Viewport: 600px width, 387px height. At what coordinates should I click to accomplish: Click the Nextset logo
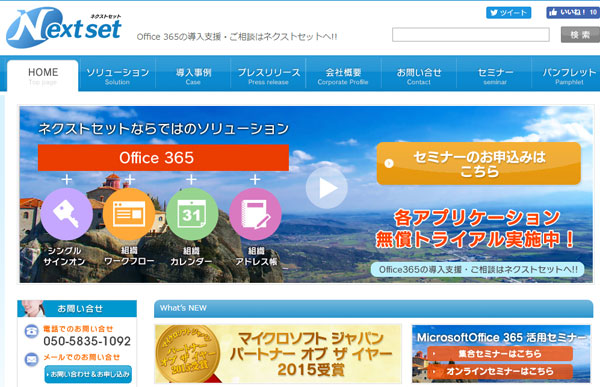[x=64, y=28]
